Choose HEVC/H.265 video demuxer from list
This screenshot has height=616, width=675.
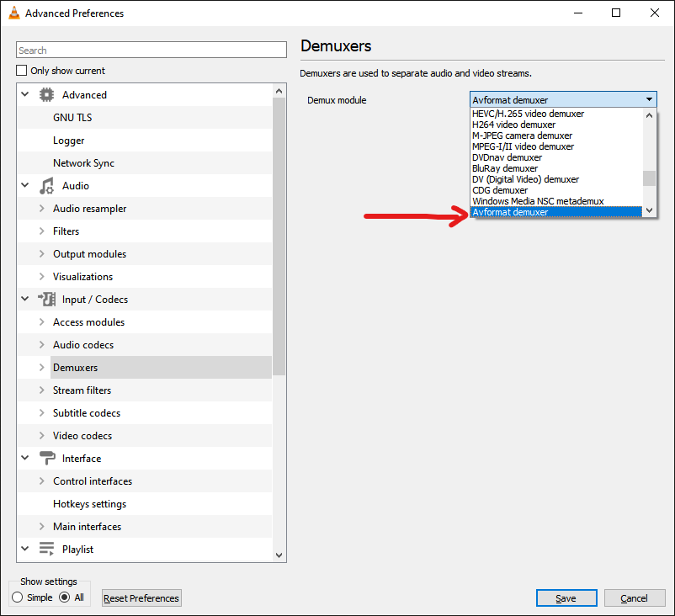[x=528, y=114]
